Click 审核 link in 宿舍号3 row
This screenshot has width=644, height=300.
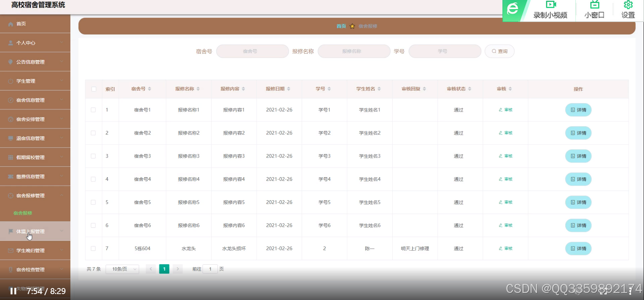(x=505, y=156)
